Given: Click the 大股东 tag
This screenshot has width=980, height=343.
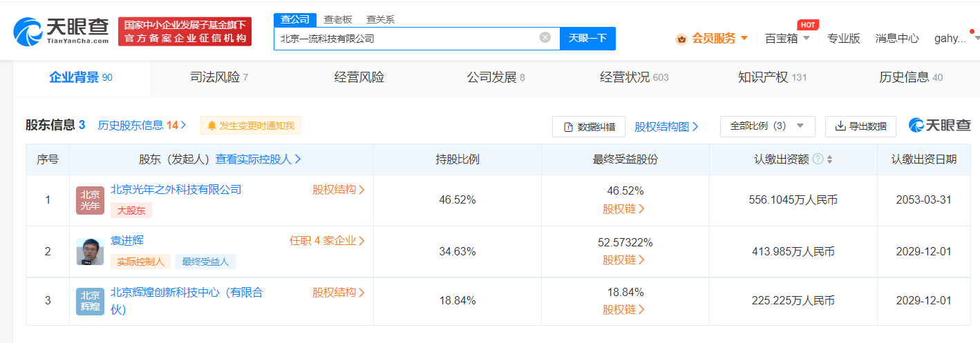Looking at the screenshot, I should pyautogui.click(x=131, y=210).
